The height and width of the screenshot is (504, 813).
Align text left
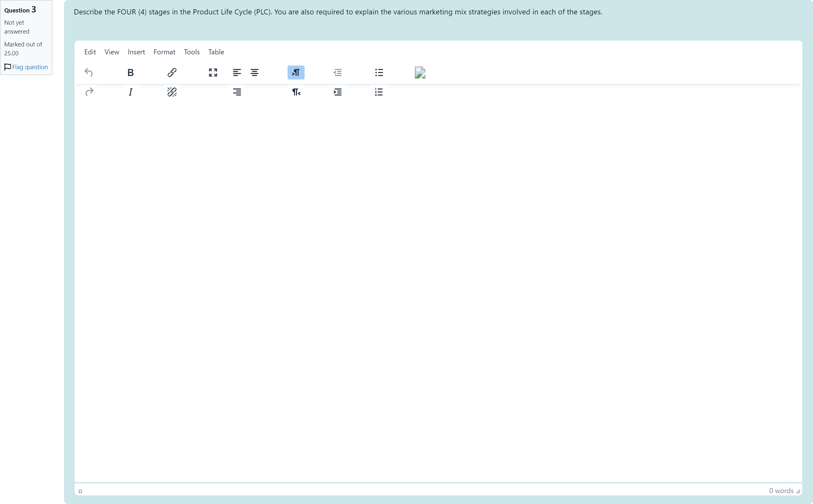237,72
